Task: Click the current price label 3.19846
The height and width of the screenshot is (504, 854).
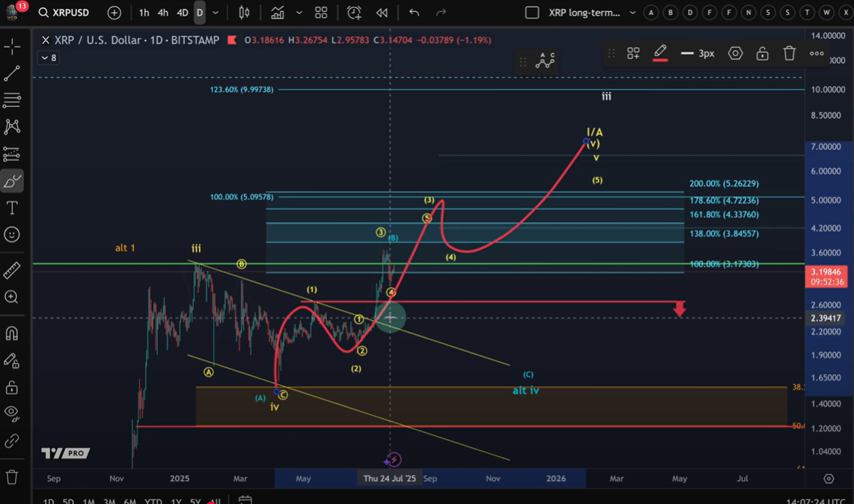Action: pos(827,277)
